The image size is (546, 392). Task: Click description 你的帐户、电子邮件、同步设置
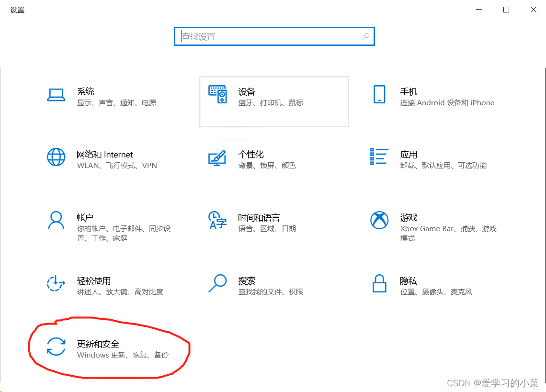point(124,234)
